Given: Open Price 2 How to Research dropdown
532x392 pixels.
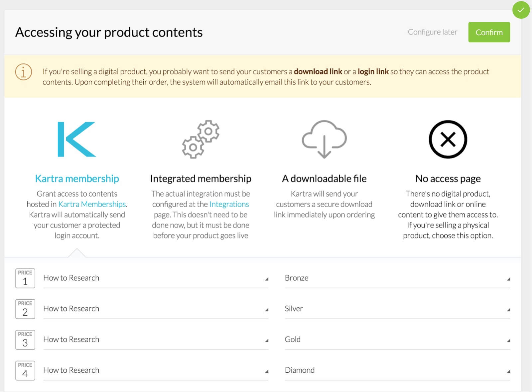Looking at the screenshot, I should (x=156, y=309).
